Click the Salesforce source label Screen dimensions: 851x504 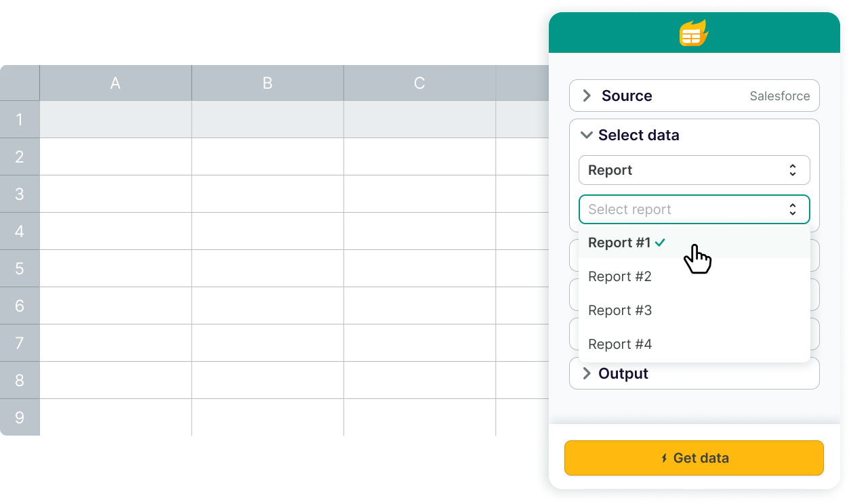click(x=779, y=96)
